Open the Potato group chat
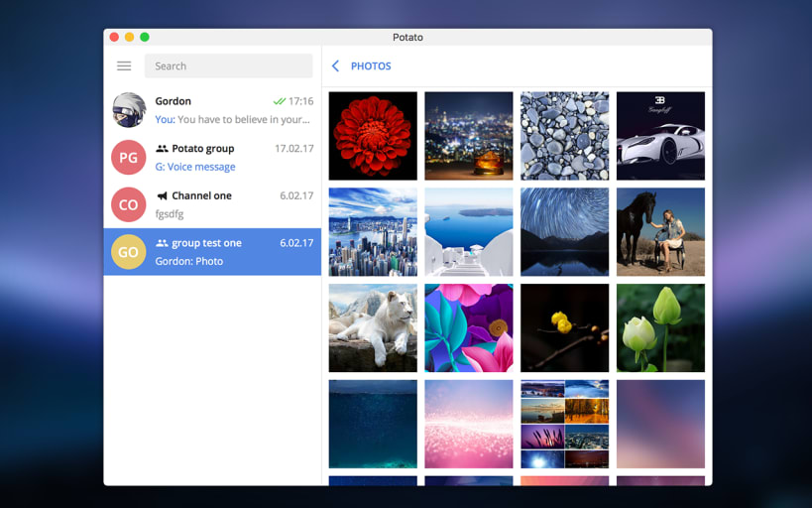The height and width of the screenshot is (508, 812). (x=212, y=157)
